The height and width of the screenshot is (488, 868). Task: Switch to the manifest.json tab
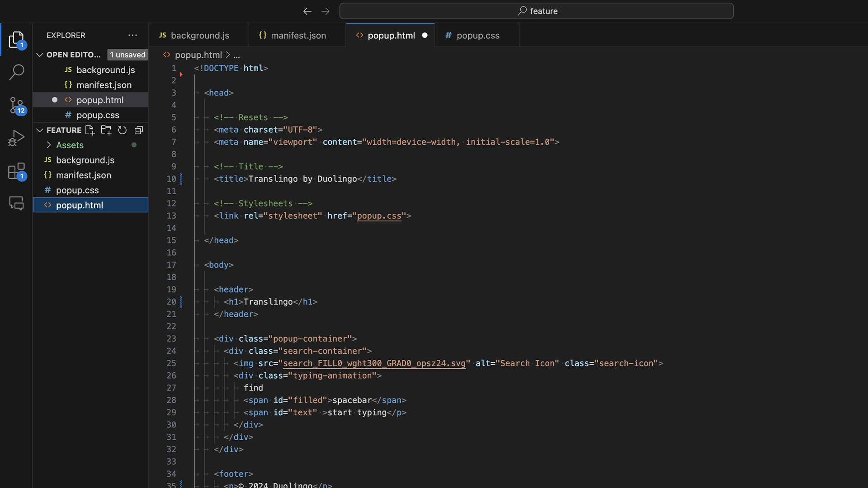click(297, 35)
